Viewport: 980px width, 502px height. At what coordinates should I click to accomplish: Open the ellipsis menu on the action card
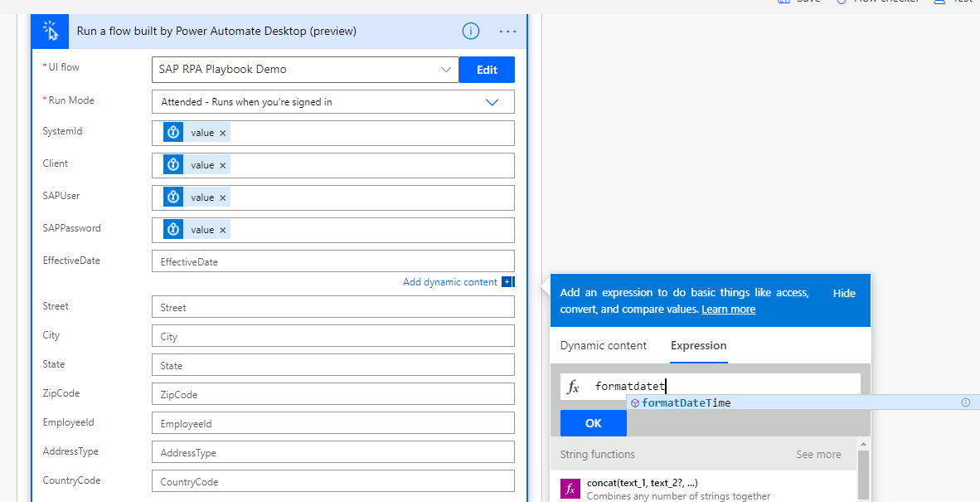click(507, 31)
